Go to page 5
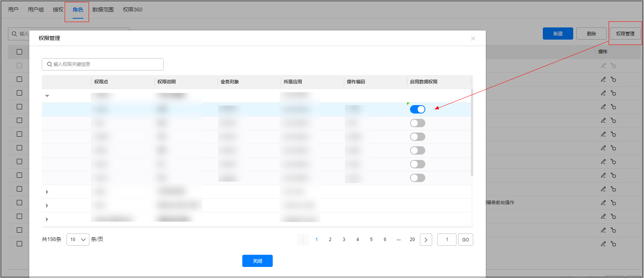644x278 pixels. click(x=371, y=240)
